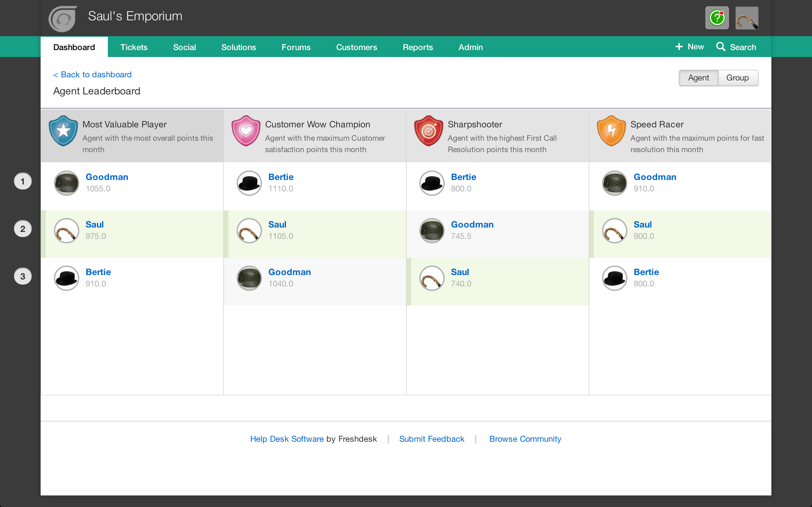Click the Browse Community link
This screenshot has width=812, height=507.
[x=525, y=439]
